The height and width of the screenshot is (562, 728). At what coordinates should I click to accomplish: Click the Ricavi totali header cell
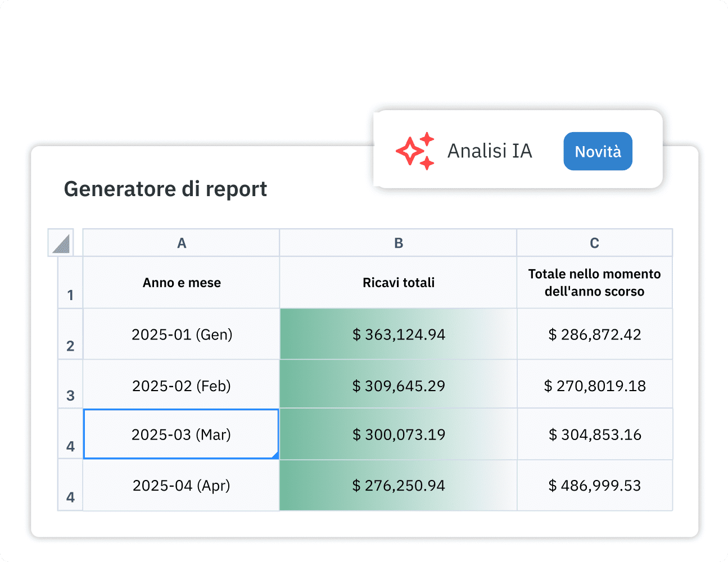point(398,283)
